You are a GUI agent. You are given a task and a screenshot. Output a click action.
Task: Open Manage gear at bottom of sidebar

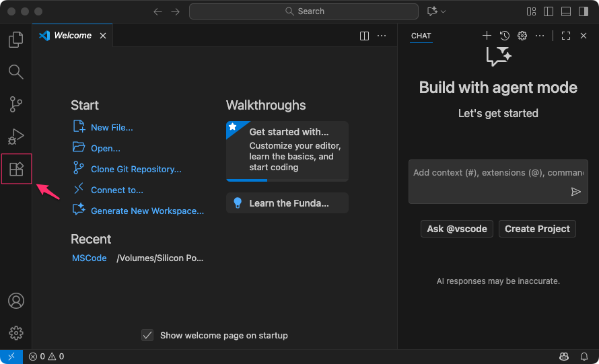(15, 333)
